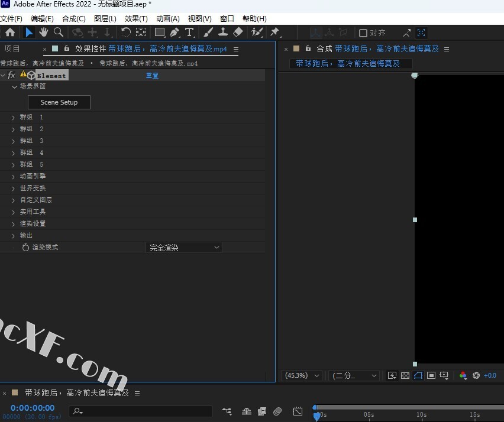Click the 重置 link for Element
Image resolution: width=504 pixels, height=422 pixels.
tap(152, 76)
